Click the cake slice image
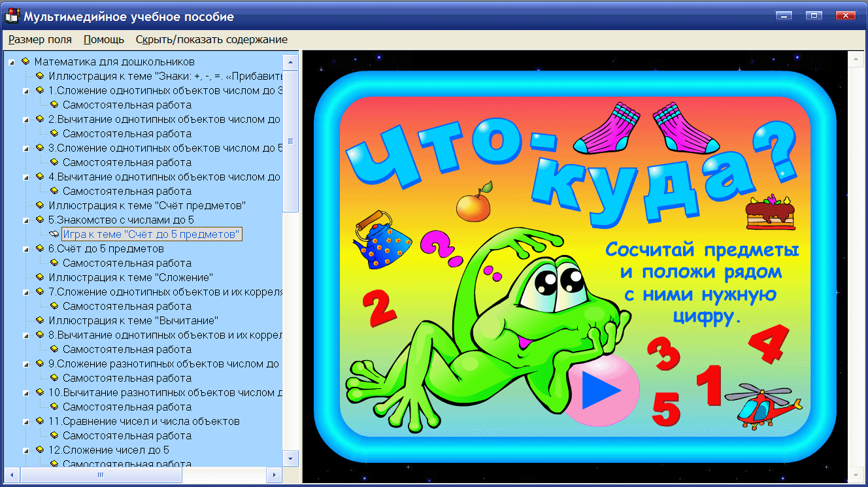 click(771, 212)
